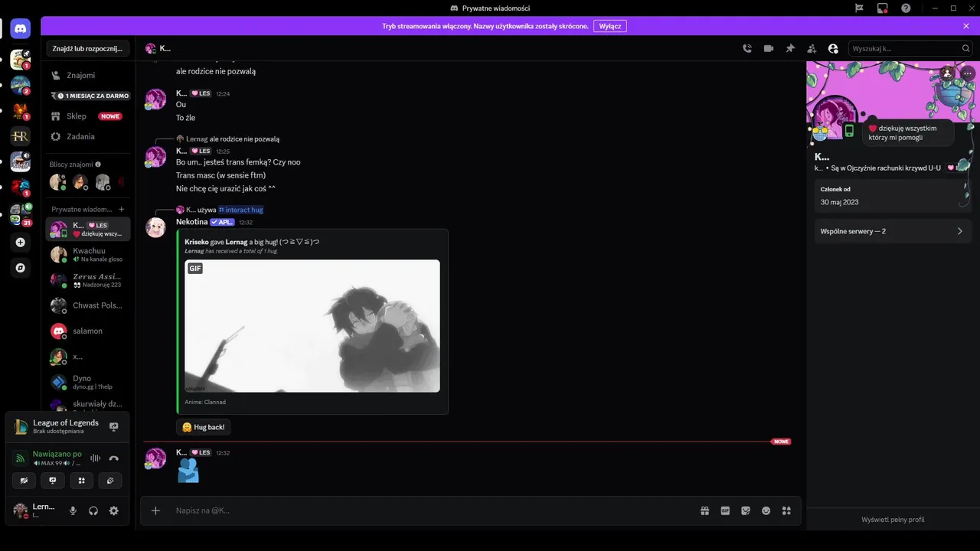The image size is (980, 551).
Task: Send a gift icon in message box
Action: [x=704, y=510]
